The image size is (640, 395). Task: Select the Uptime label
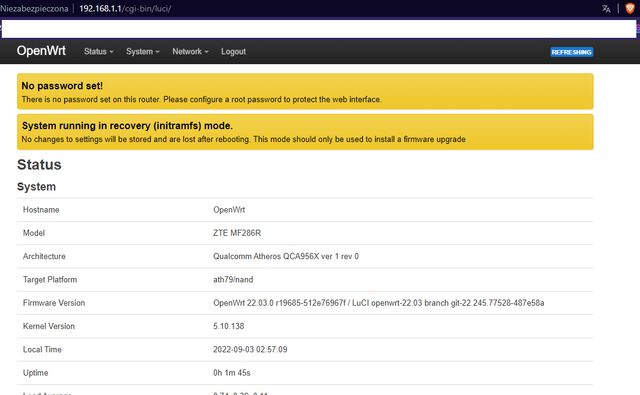coord(36,373)
